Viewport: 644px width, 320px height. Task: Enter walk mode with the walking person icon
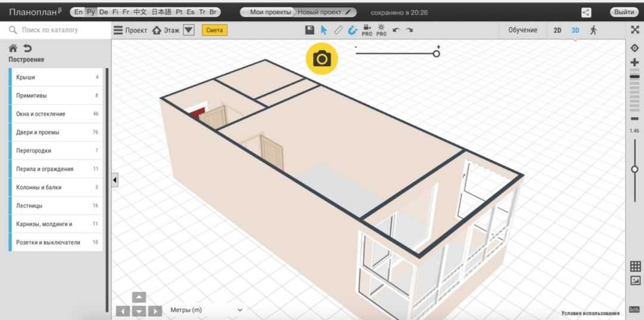(593, 30)
